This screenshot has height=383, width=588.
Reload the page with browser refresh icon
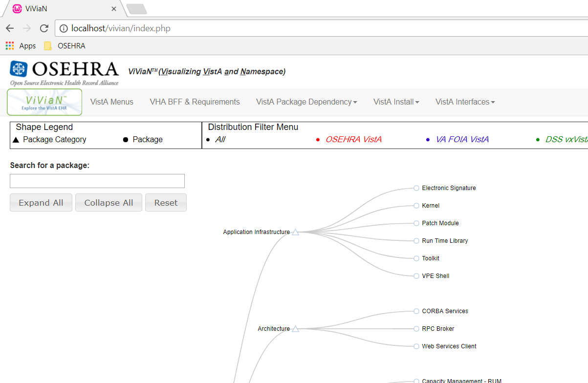coord(44,28)
